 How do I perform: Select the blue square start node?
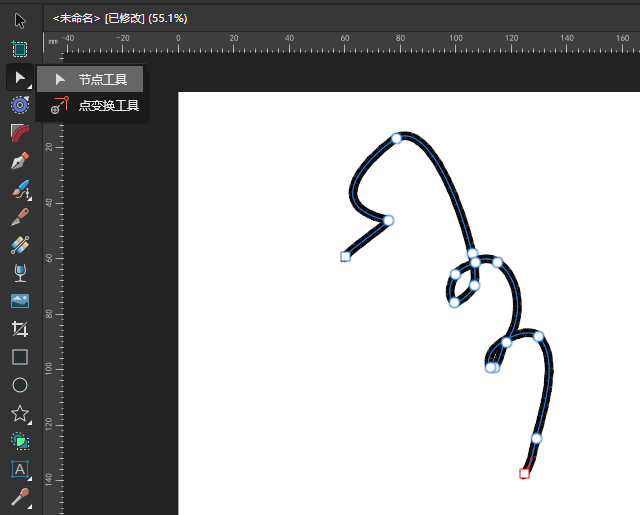345,256
